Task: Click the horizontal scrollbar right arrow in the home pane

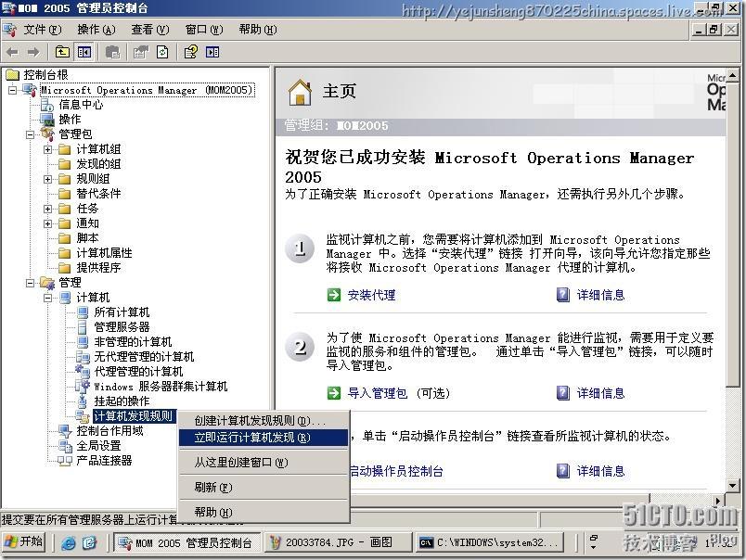Action: pyautogui.click(x=718, y=500)
